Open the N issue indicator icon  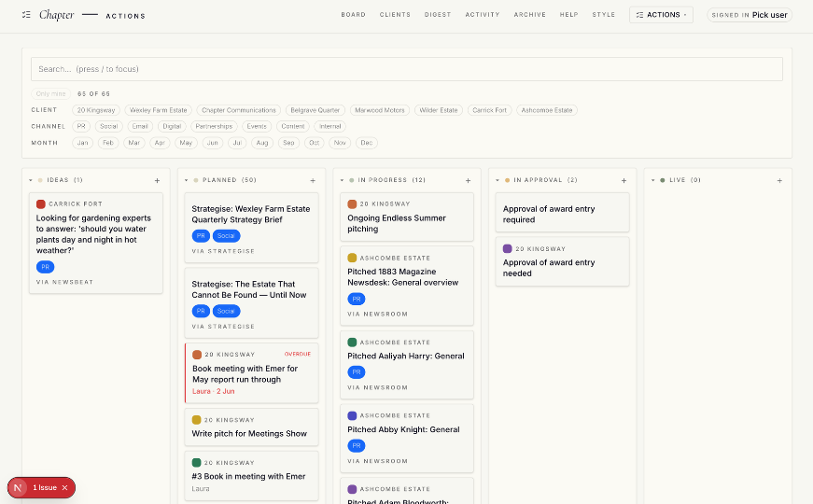tap(18, 487)
